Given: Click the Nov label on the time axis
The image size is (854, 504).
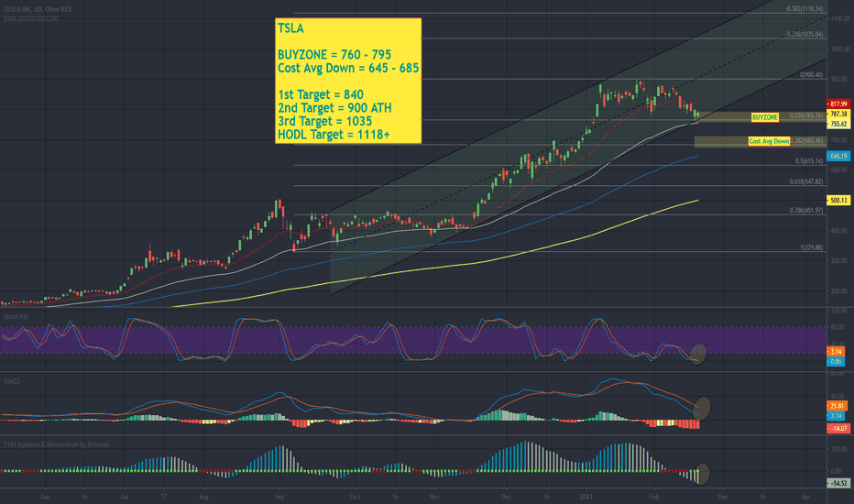Looking at the screenshot, I should point(434,497).
